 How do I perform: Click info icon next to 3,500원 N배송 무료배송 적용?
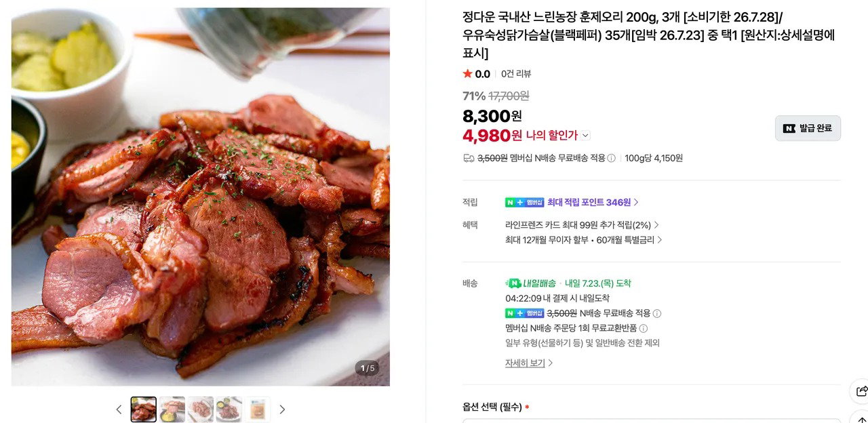point(656,313)
